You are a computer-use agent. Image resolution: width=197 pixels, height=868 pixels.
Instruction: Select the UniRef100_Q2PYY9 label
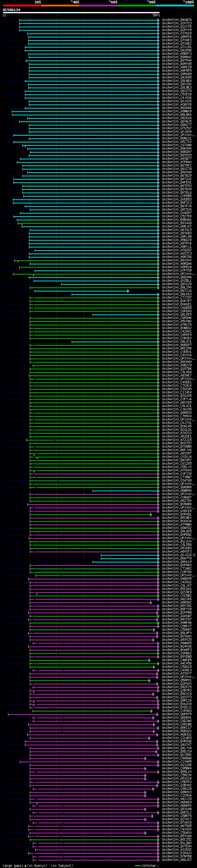[177, 30]
